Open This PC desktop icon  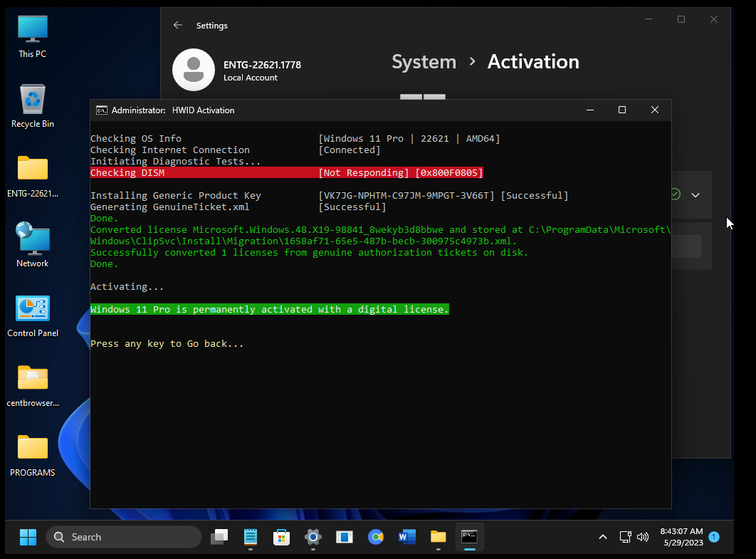(32, 36)
